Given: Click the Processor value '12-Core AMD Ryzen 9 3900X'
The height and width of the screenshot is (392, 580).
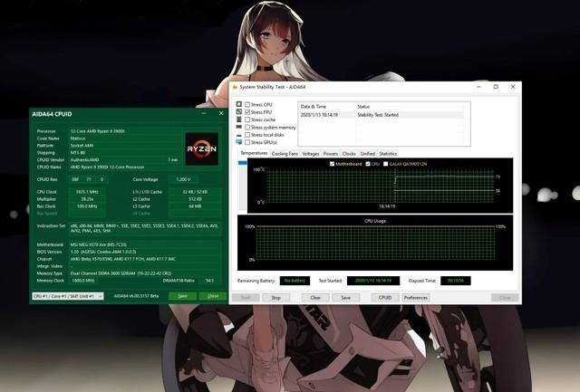Looking at the screenshot, I should 98,131.
